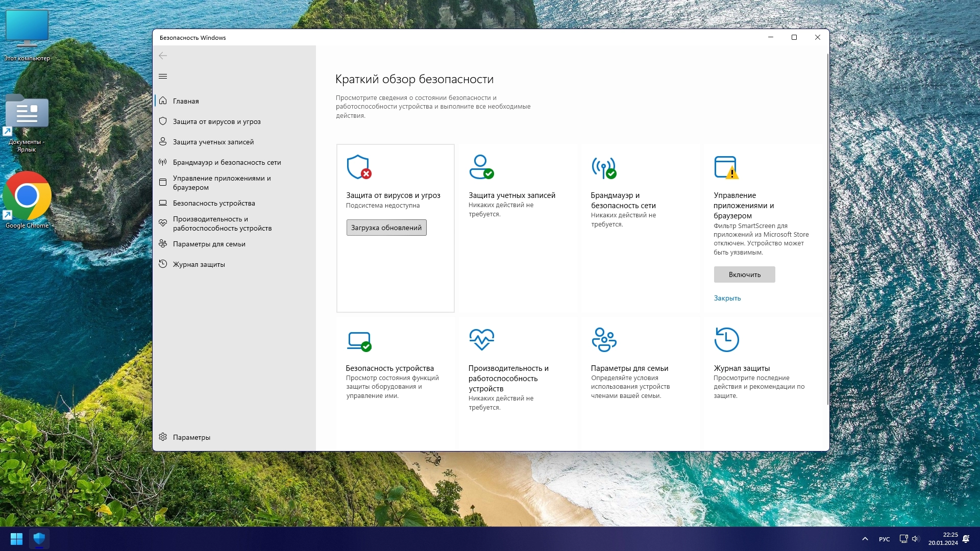Click the firewall and network security icon
Image resolution: width=980 pixels, height=551 pixels.
click(x=603, y=167)
